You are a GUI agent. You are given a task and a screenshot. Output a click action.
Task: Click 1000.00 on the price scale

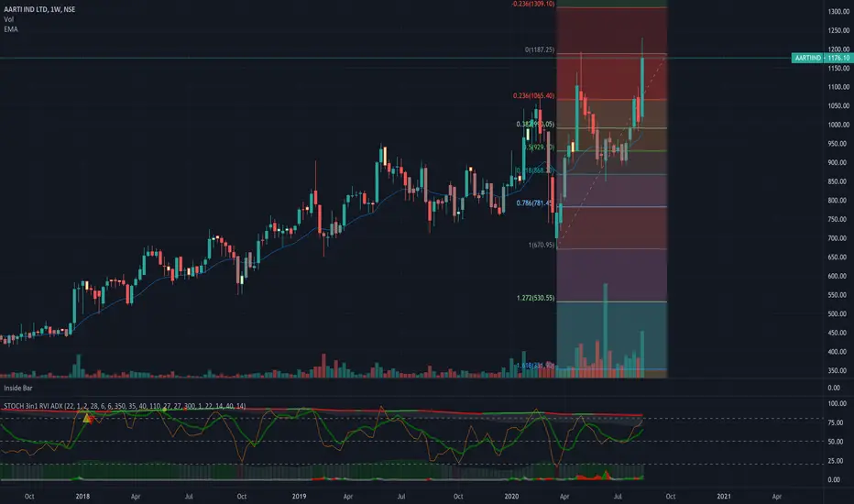point(838,125)
